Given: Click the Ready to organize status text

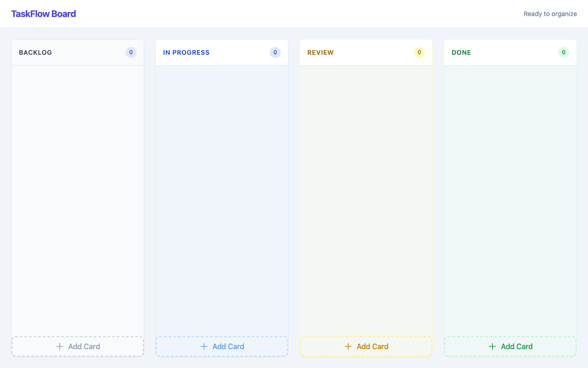Looking at the screenshot, I should 550,14.
